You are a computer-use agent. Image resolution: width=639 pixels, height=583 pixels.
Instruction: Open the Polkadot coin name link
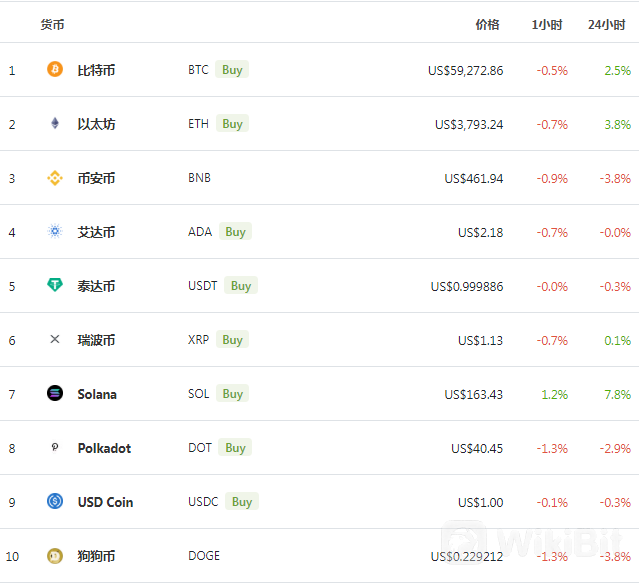[x=104, y=448]
